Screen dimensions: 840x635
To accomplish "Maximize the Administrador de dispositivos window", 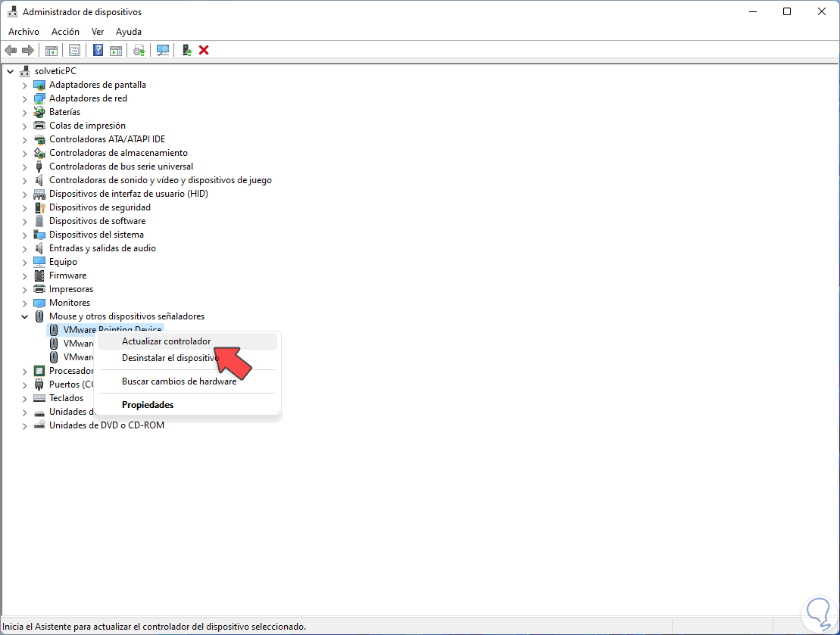I will pyautogui.click(x=787, y=12).
